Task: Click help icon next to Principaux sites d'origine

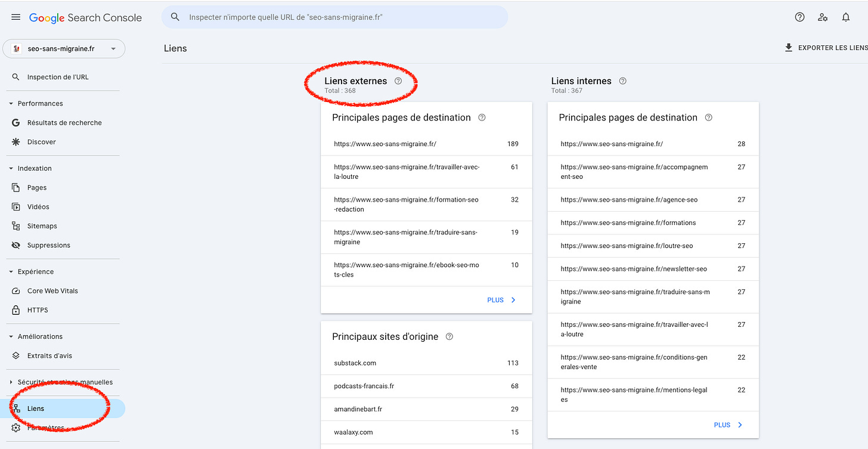Action: 449,336
